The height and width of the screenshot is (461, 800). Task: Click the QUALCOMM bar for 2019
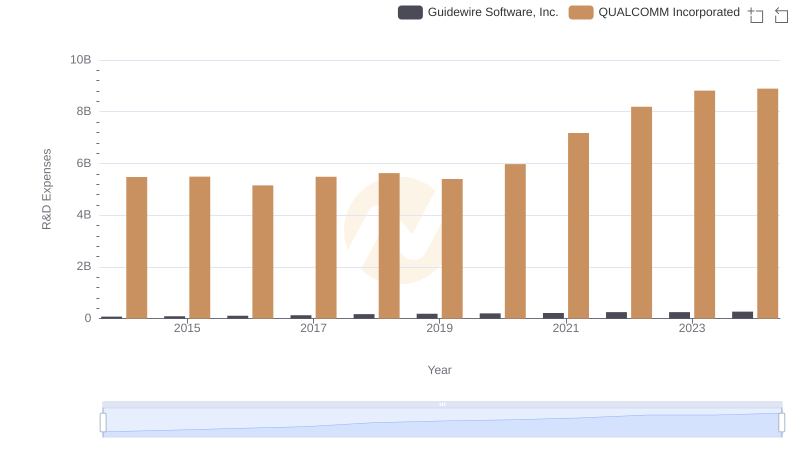click(452, 249)
